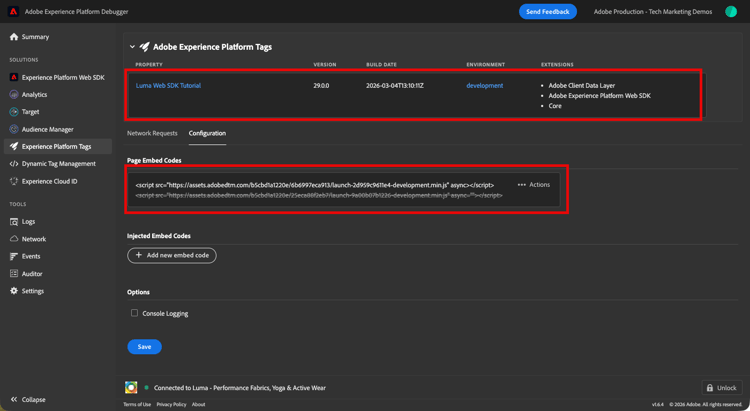Viewport: 750px width, 411px height.
Task: Click the Settings gear icon
Action: 14,291
